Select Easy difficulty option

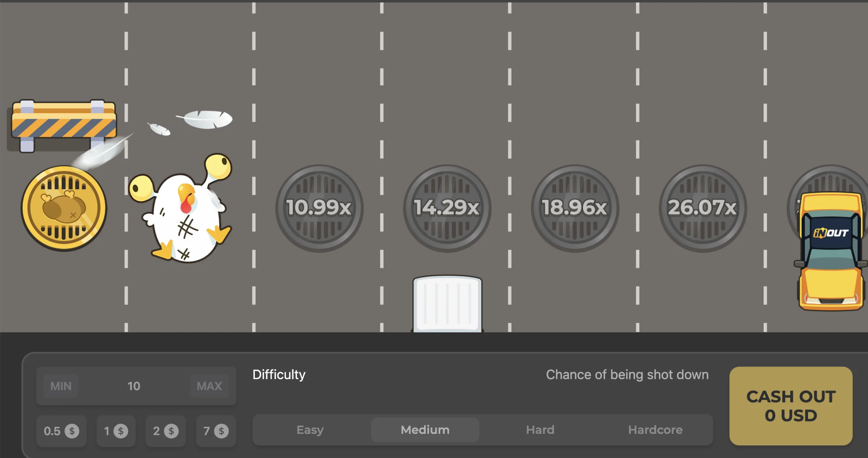[x=310, y=430]
